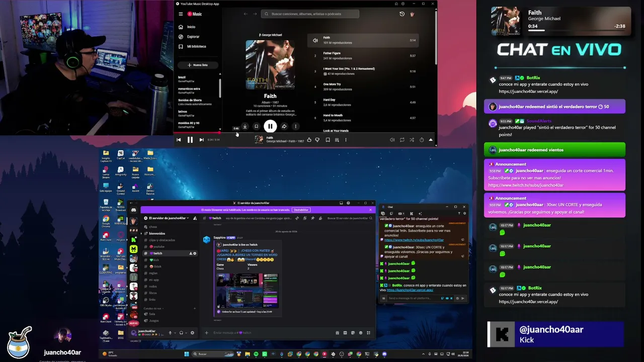Click Nueva lista button in YouTube Music
644x362 pixels.
197,65
